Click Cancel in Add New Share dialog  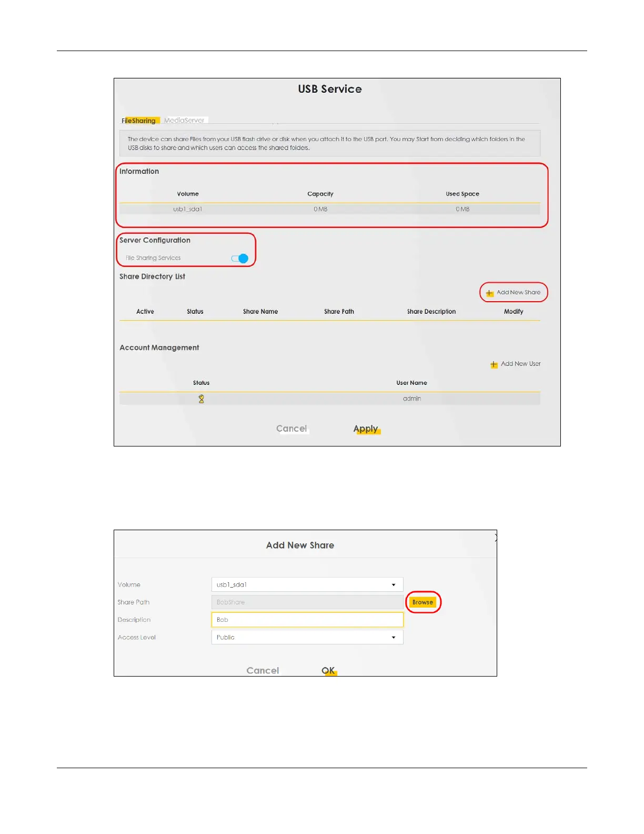click(263, 671)
